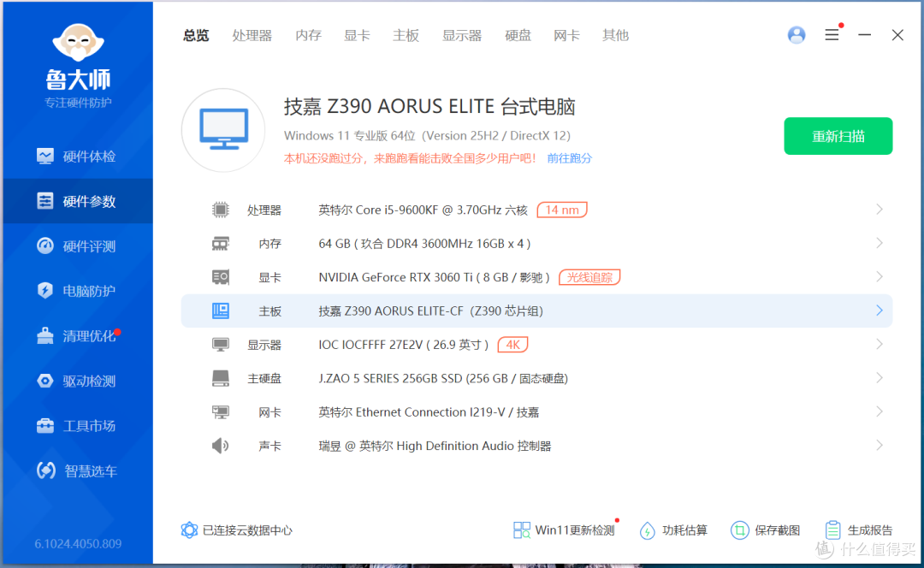The image size is (924, 568).
Task: Click the 光线追踪 badge
Action: pos(589,277)
